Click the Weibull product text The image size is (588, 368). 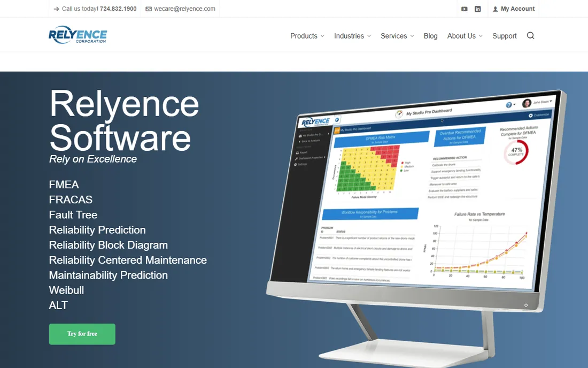[66, 290]
